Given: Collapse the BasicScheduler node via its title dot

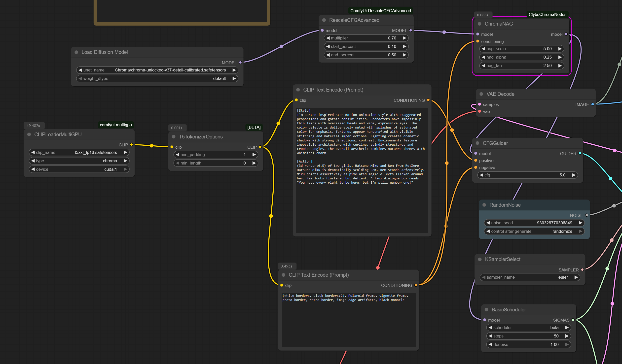Looking at the screenshot, I should click(486, 310).
